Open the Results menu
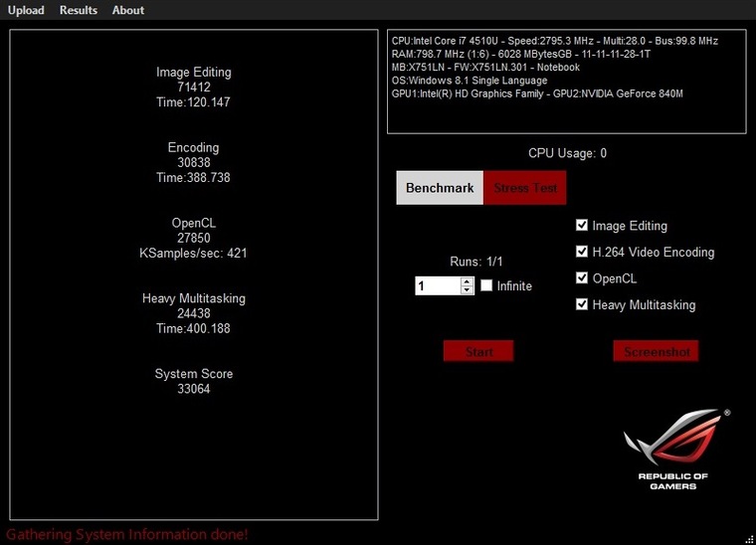Image resolution: width=756 pixels, height=545 pixels. click(x=79, y=10)
